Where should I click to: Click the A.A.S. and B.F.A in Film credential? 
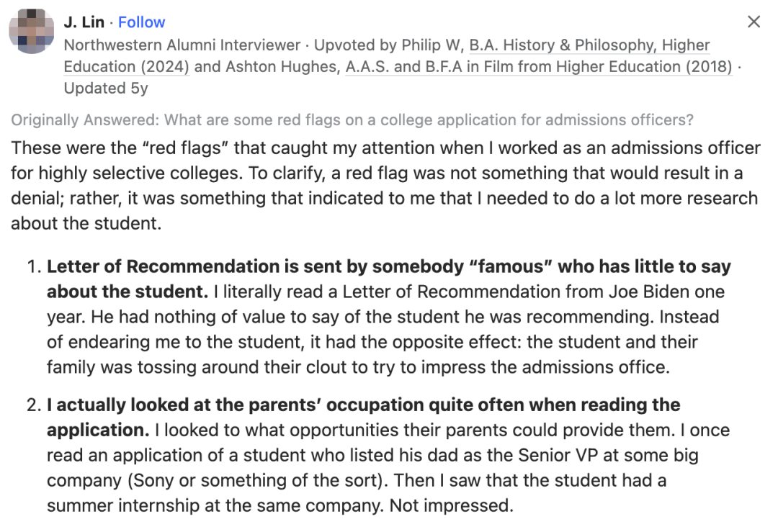coord(539,67)
